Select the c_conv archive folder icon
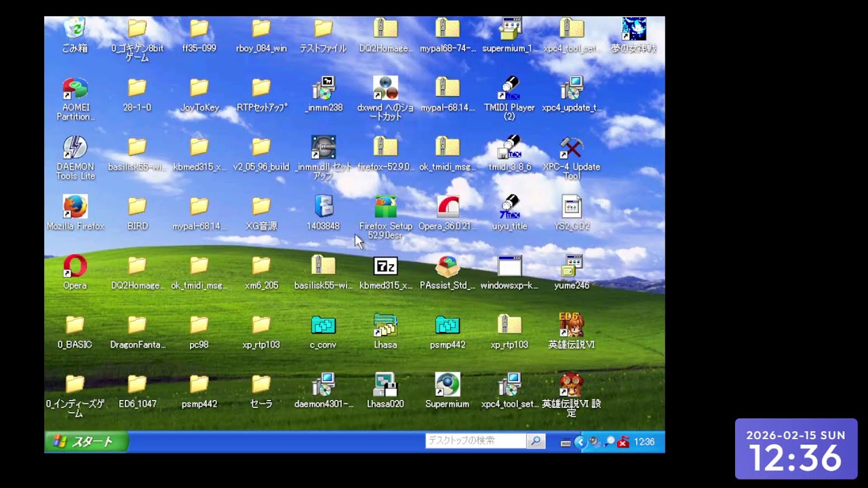This screenshot has width=868, height=488. tap(323, 325)
